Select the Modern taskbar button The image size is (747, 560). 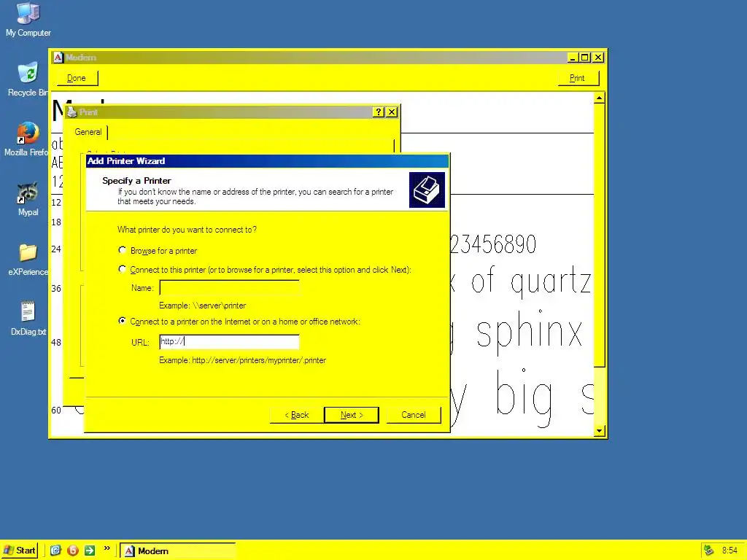[x=177, y=551]
